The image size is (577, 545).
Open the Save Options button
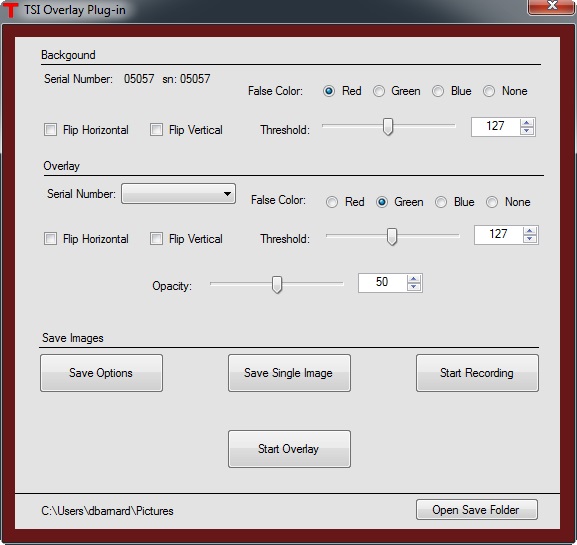(101, 373)
